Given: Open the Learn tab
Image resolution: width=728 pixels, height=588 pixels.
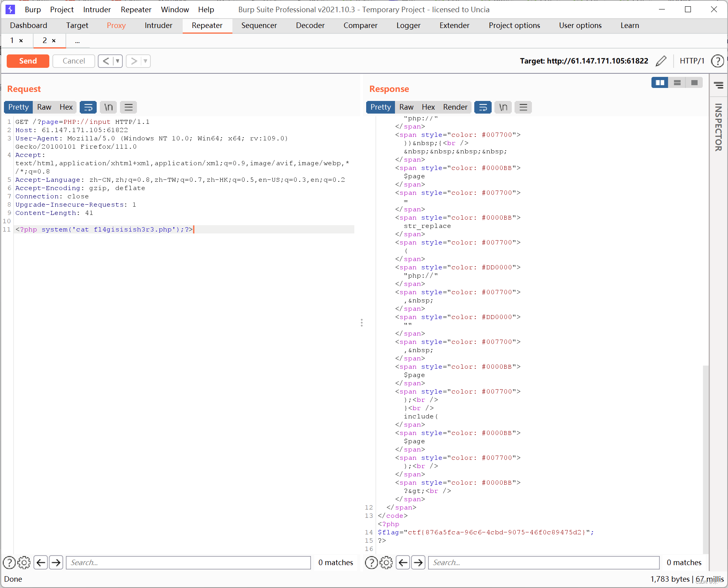Looking at the screenshot, I should (x=630, y=26).
